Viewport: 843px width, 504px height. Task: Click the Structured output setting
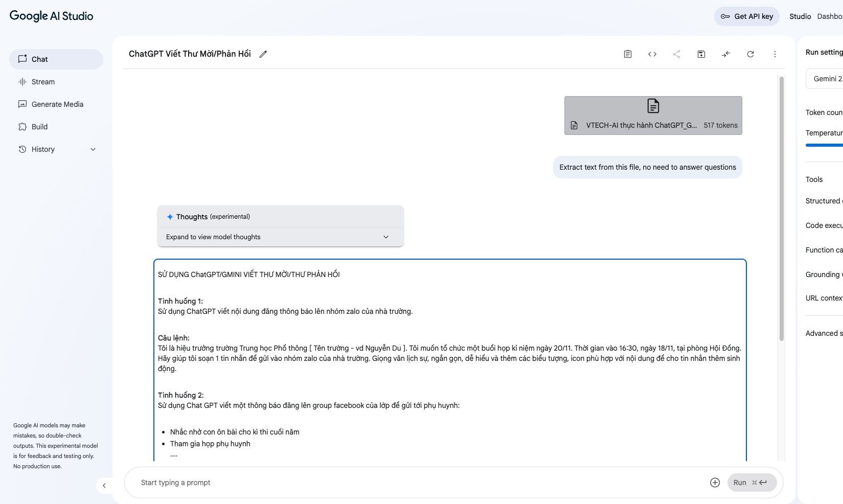coord(824,201)
